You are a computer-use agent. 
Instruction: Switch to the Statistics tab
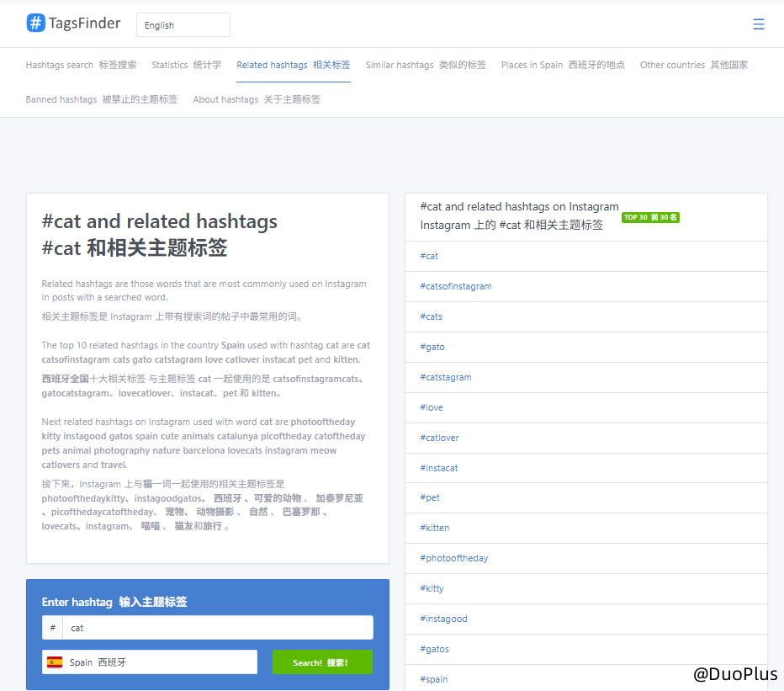point(186,65)
